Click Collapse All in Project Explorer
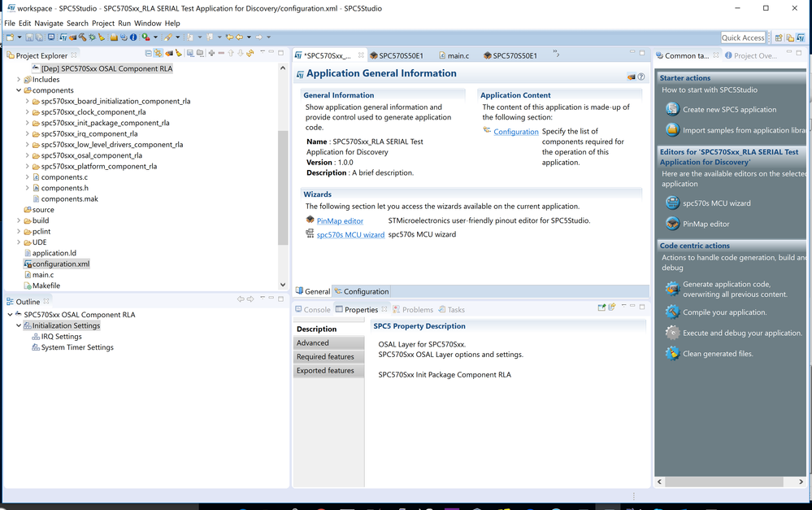 (x=149, y=54)
